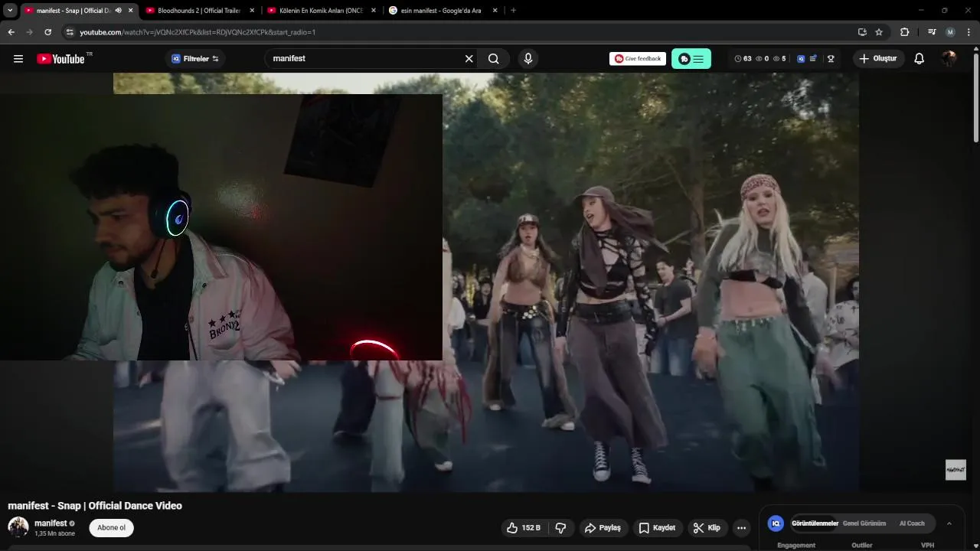Click the manifest watermark on the video
The width and height of the screenshot is (980, 551).
pos(955,470)
